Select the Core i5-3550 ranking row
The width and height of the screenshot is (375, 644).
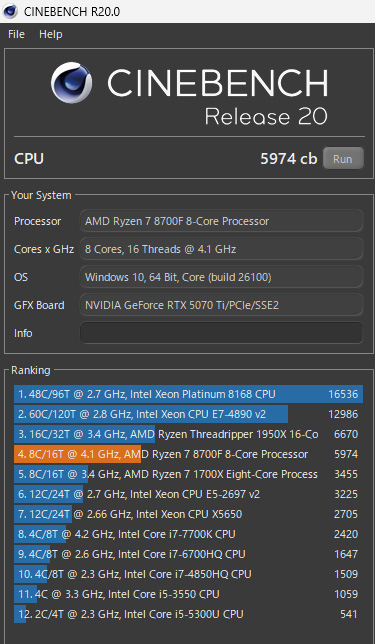coord(189,594)
